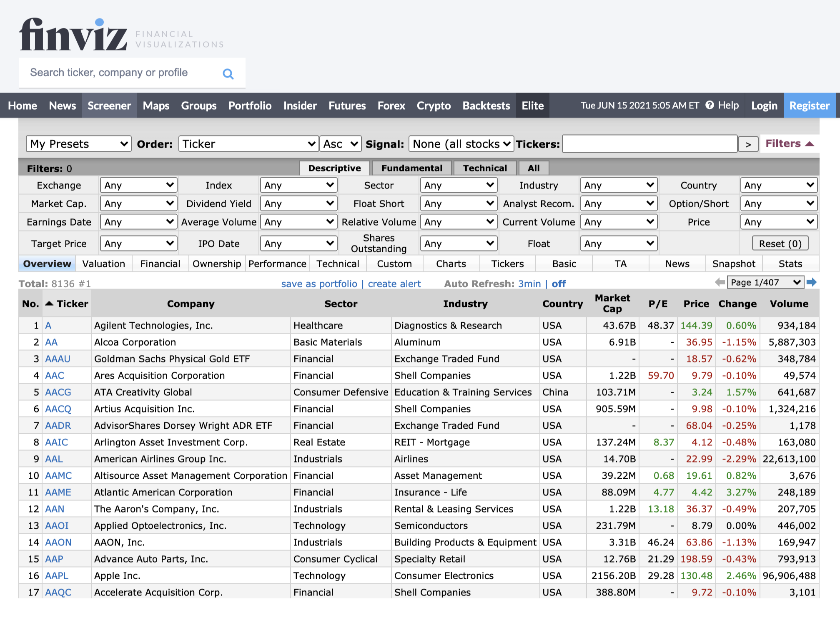Go to next page arrow
This screenshot has width=840, height=623.
[811, 282]
